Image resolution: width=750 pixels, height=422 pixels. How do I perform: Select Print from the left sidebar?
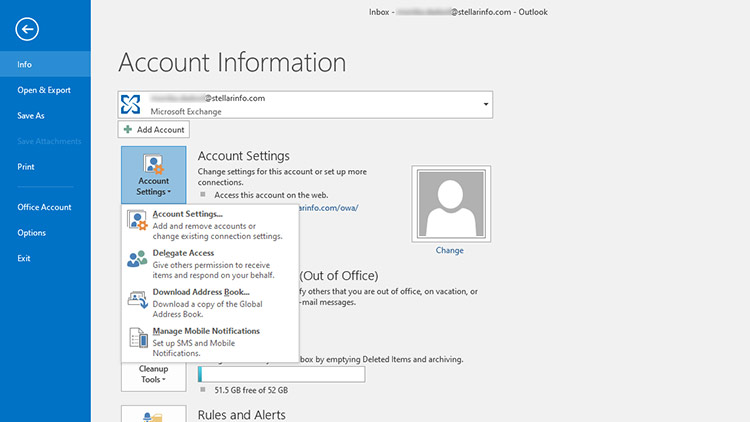tap(26, 167)
